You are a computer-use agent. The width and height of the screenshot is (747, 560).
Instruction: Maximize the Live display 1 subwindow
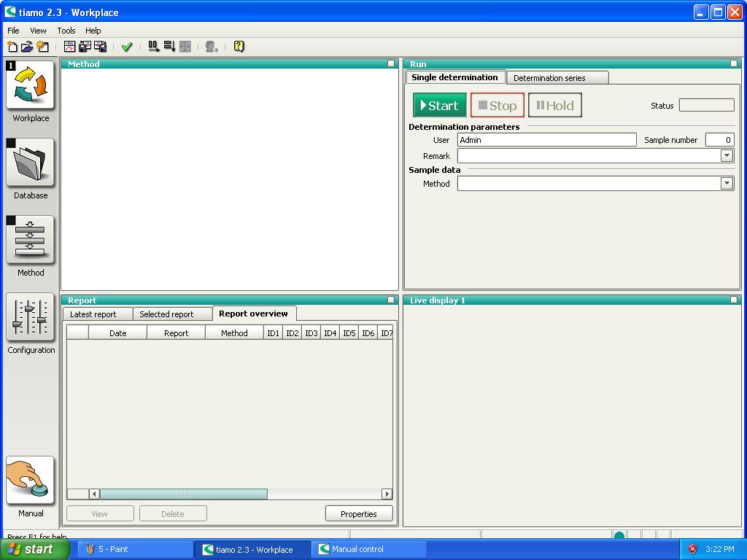click(x=734, y=300)
